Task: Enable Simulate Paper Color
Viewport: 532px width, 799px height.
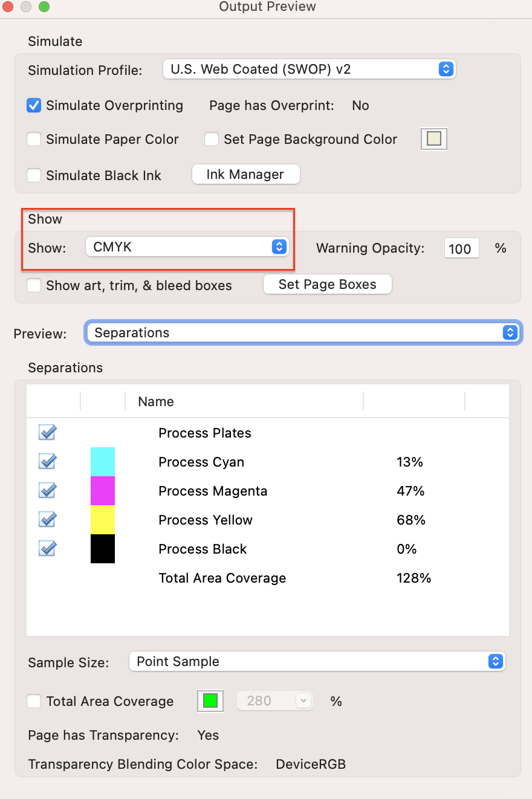Action: click(34, 139)
